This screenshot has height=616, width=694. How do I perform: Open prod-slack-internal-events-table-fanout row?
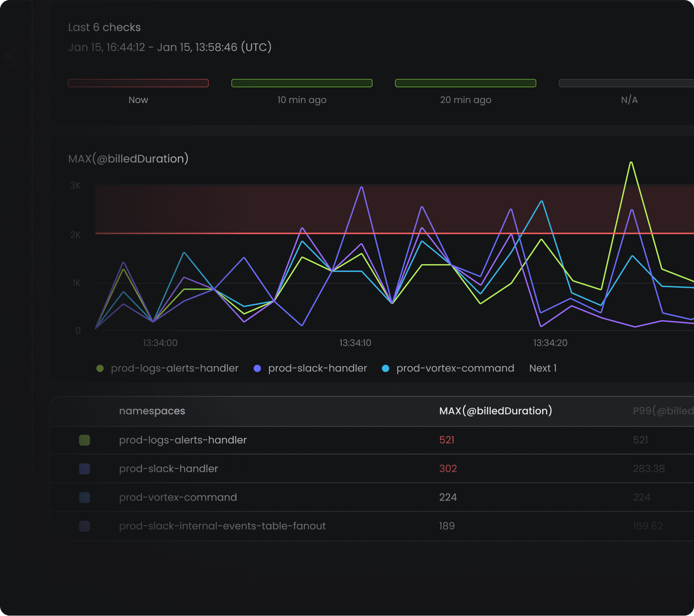[222, 526]
